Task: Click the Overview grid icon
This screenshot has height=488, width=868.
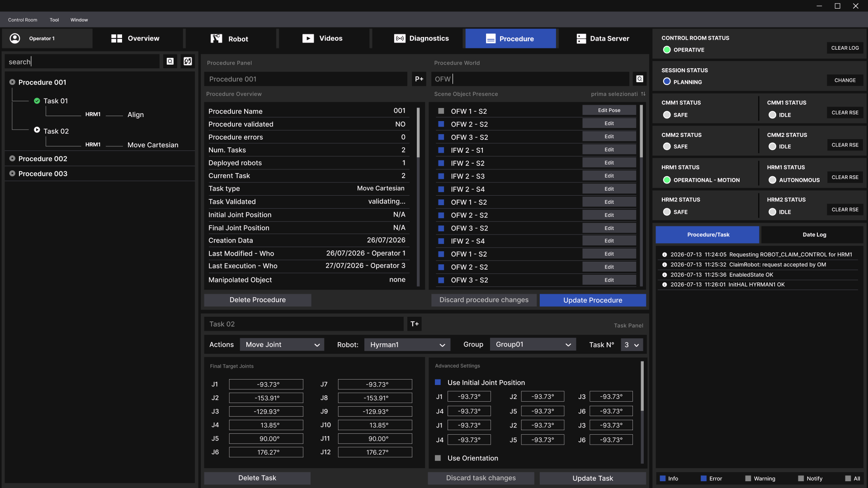Action: 117,38
